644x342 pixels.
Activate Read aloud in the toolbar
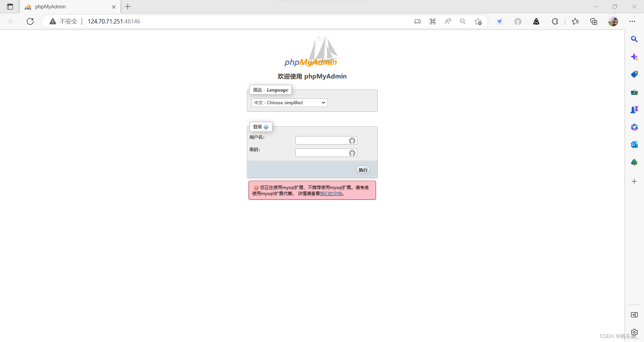447,21
